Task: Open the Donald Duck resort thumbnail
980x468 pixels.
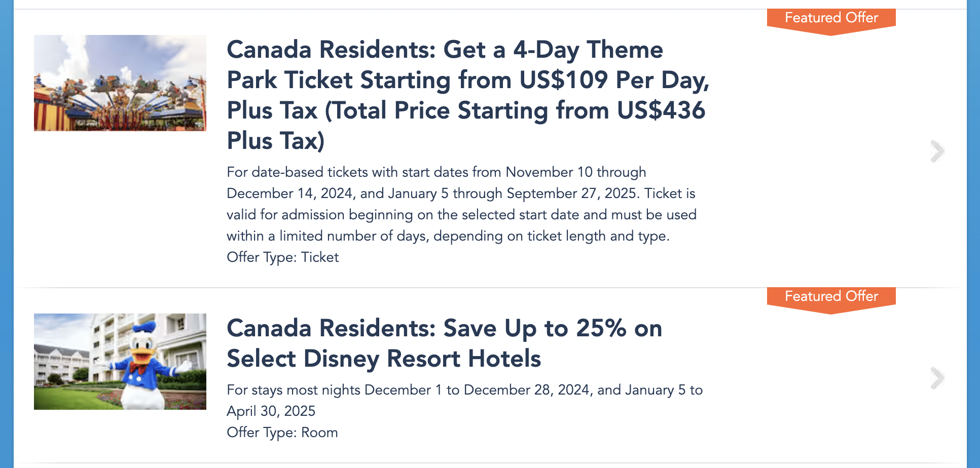Action: pyautogui.click(x=120, y=362)
